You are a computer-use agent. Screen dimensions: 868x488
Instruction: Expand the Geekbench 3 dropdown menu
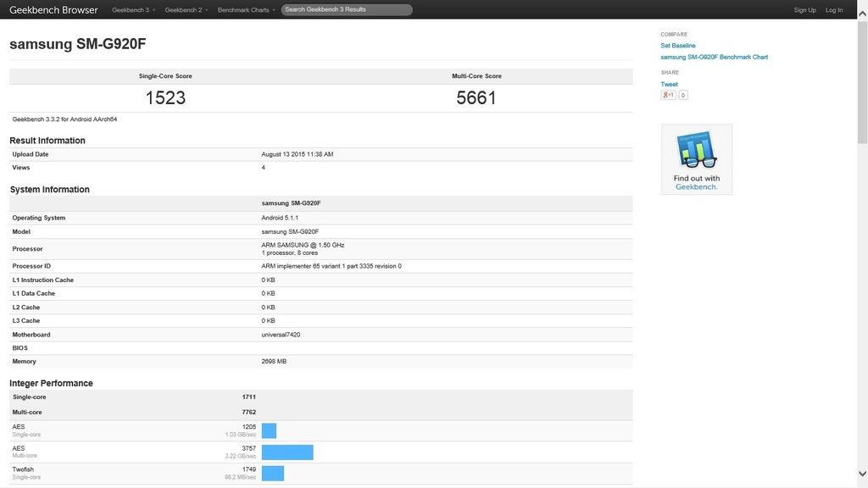[133, 10]
